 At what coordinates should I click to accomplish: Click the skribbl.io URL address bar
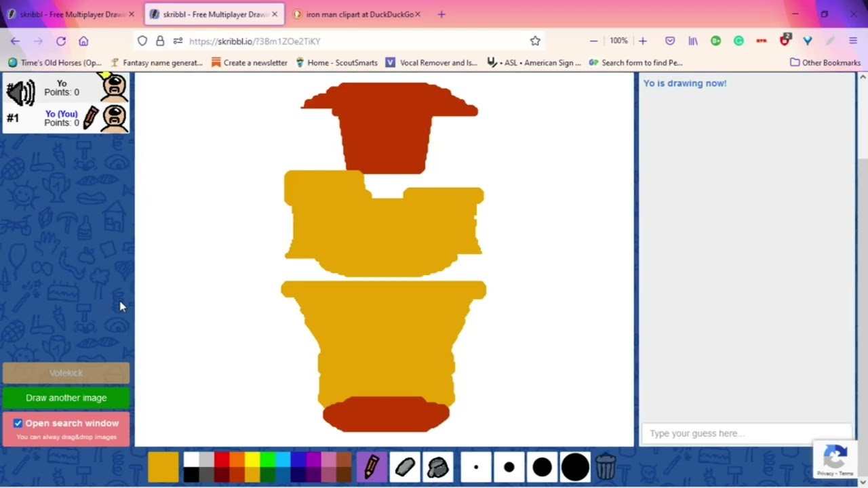point(339,41)
